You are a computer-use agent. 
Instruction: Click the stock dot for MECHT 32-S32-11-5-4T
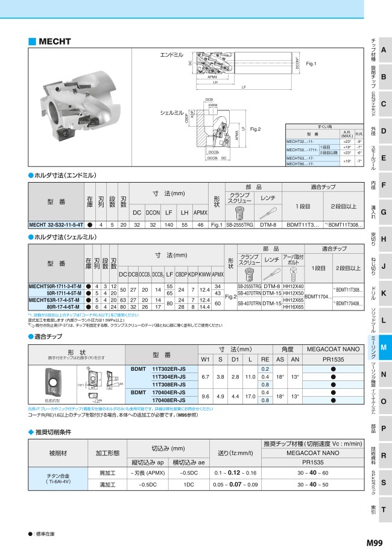(x=90, y=224)
